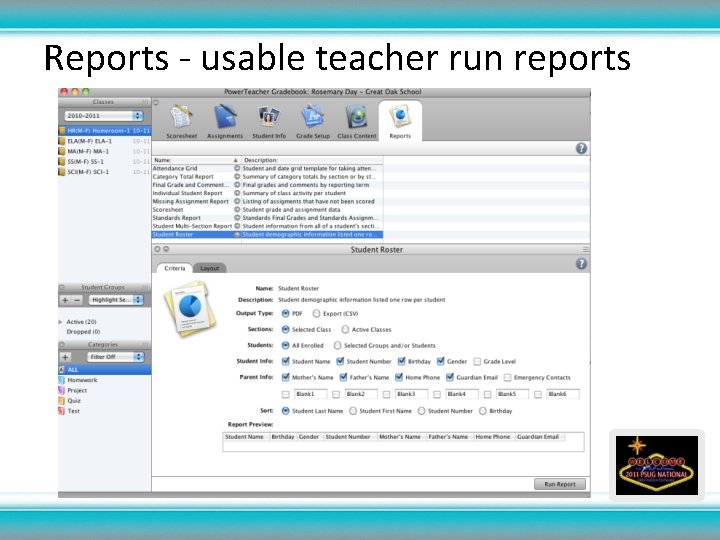Screen dimensions: 720x540
Task: Toggle the Birthday checkbox
Action: (x=401, y=361)
